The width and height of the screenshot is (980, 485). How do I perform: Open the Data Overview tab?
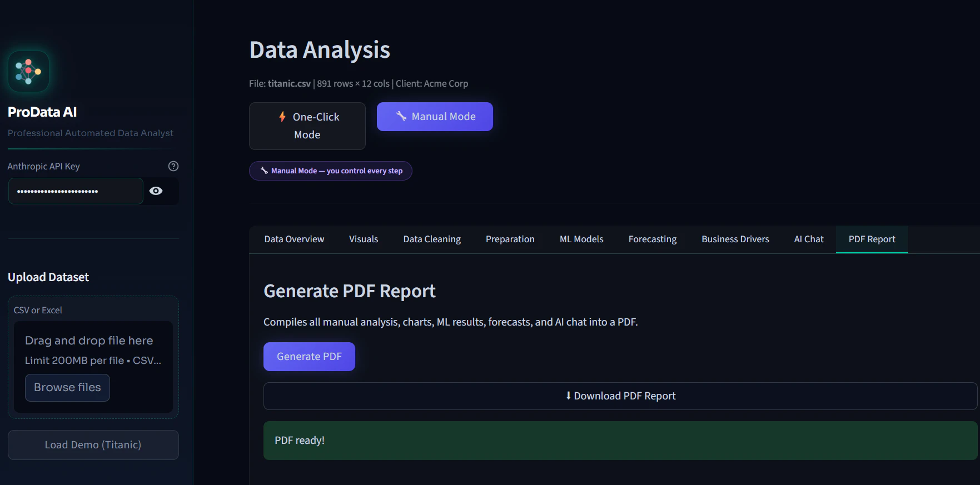(x=294, y=239)
